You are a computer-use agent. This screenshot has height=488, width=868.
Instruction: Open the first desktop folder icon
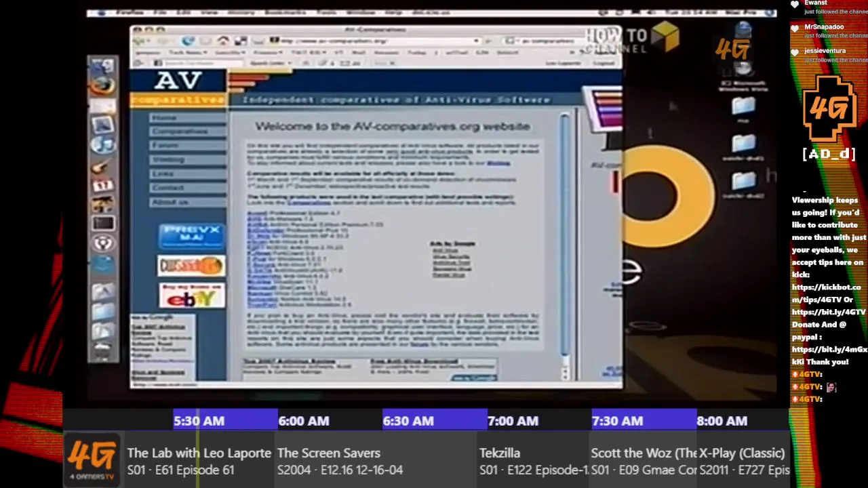[x=743, y=106]
